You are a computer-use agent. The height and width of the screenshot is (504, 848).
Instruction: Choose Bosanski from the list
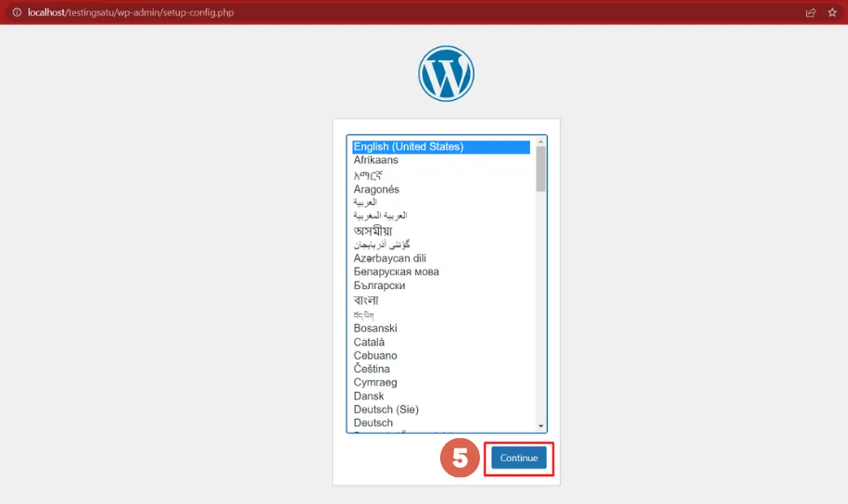(x=441, y=328)
